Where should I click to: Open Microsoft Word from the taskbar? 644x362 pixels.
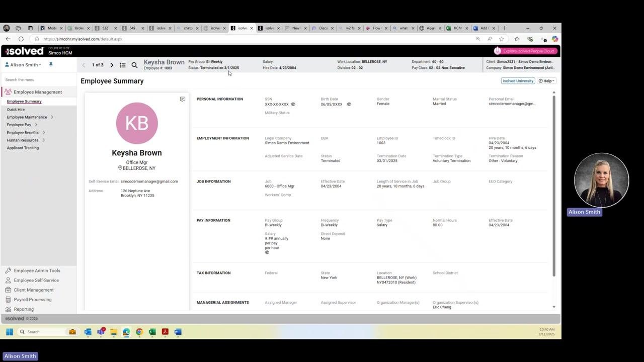click(x=178, y=332)
